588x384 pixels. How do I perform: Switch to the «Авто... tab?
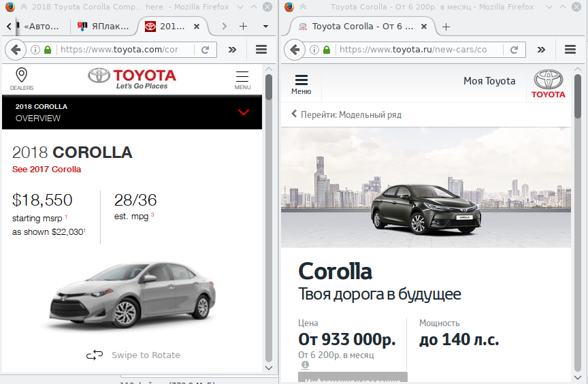coord(42,27)
